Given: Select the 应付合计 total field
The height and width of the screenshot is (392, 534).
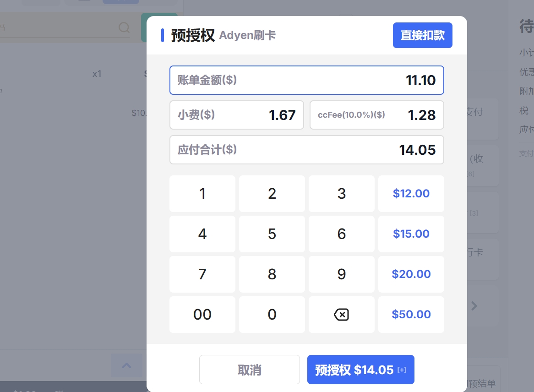Looking at the screenshot, I should (306, 150).
